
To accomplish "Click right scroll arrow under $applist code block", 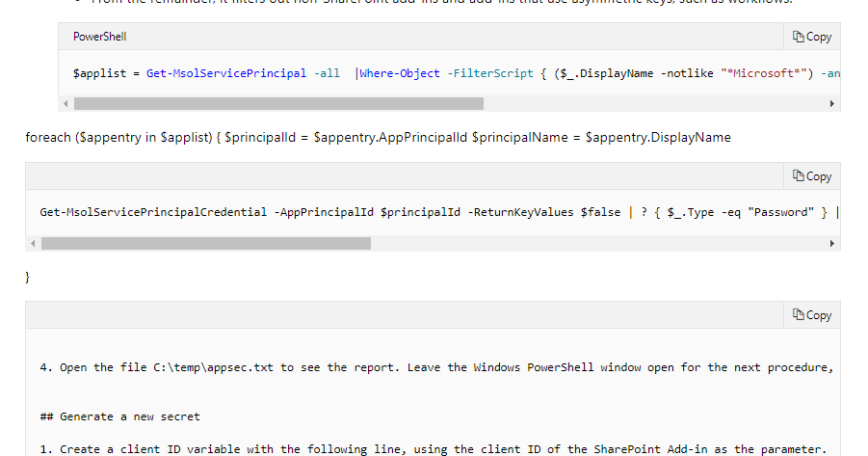I will tap(832, 103).
